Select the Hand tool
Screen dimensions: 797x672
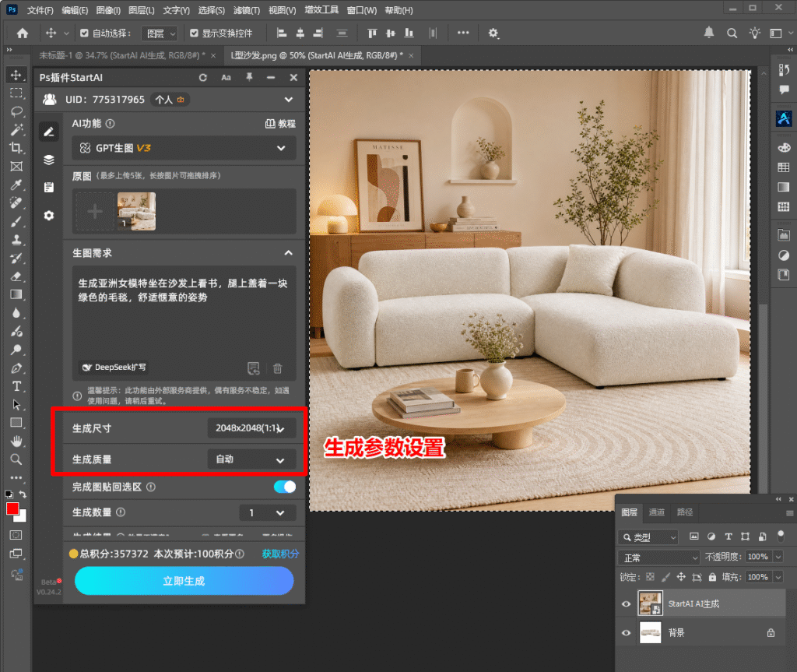point(16,441)
